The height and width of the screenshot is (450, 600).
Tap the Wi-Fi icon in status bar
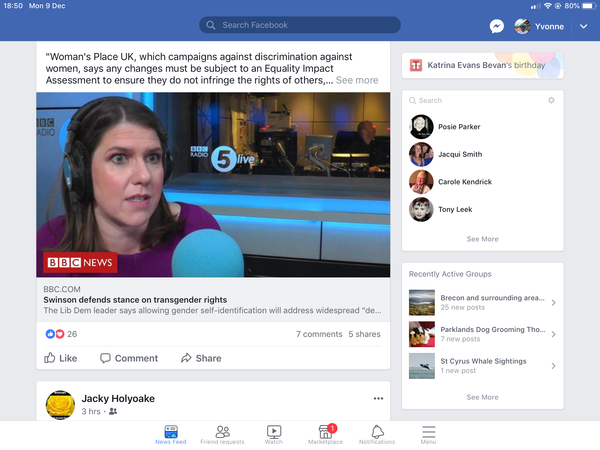point(548,6)
